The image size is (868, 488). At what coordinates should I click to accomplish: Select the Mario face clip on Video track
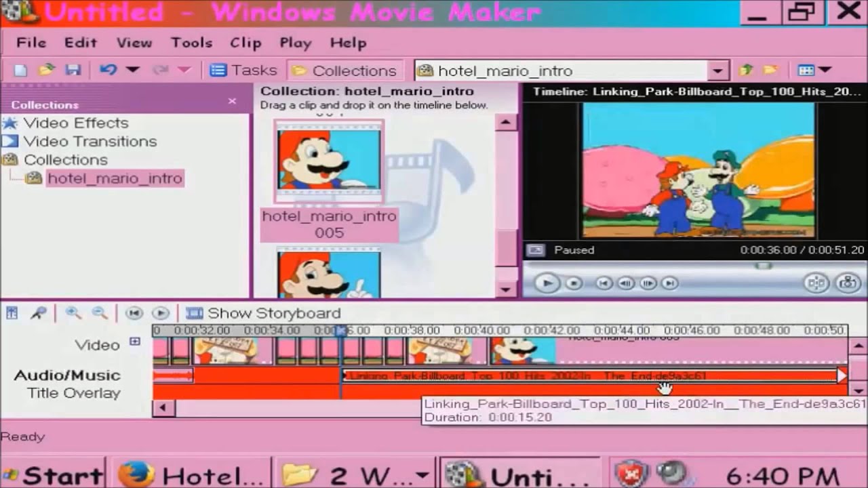point(522,350)
